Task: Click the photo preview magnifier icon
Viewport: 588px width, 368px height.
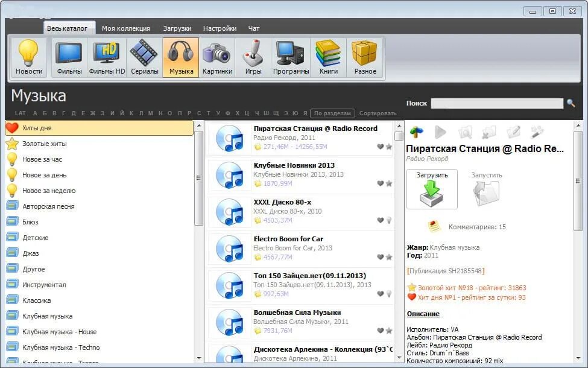Action: (x=465, y=132)
